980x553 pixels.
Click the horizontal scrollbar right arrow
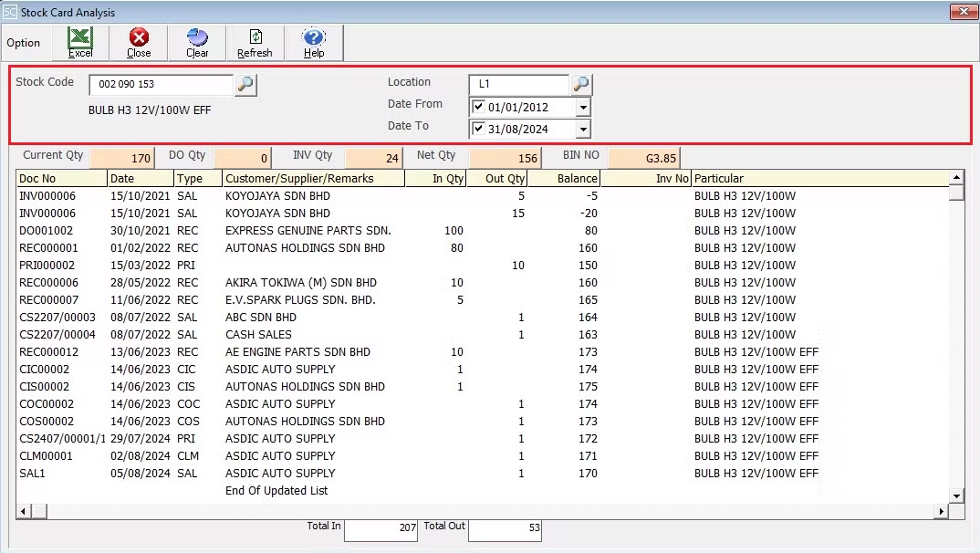point(942,511)
